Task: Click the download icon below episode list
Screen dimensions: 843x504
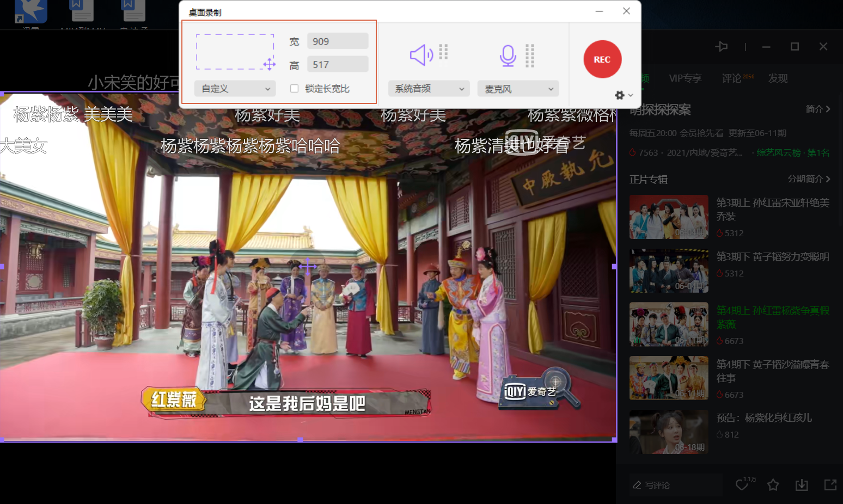Action: click(x=802, y=484)
